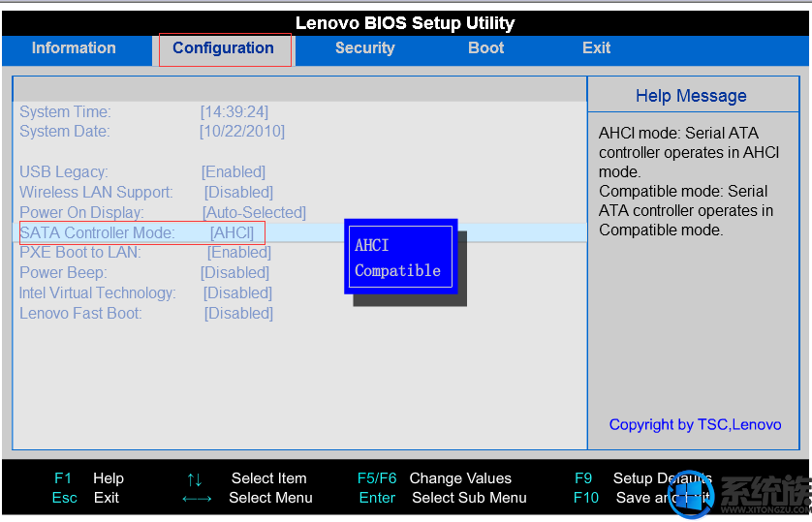Click the Wireless LAN Support: label
Screen dimensions: 812x522
[x=96, y=193]
